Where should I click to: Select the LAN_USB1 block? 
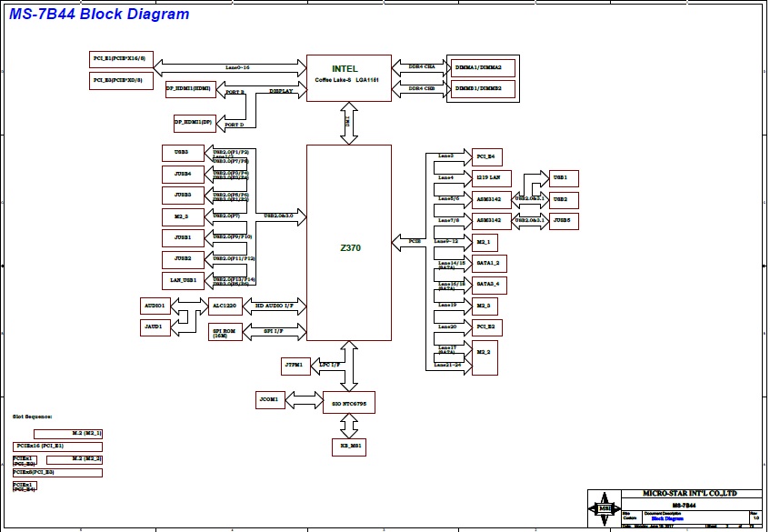183,280
